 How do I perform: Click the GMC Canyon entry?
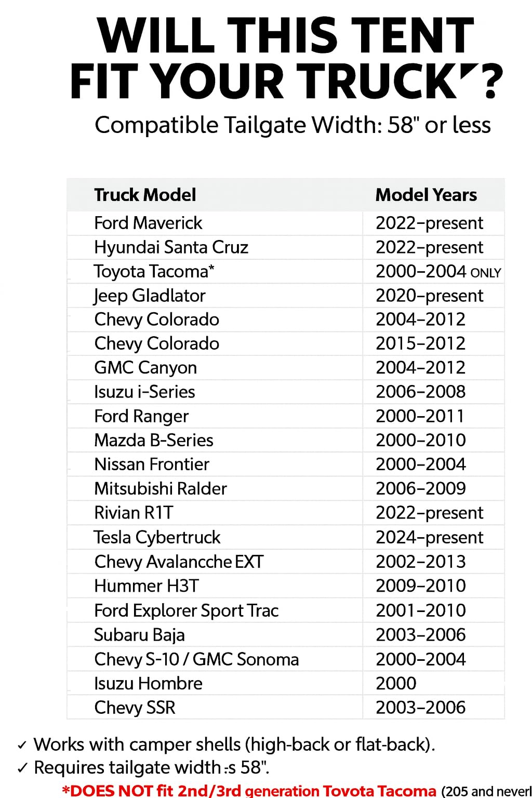[145, 368]
